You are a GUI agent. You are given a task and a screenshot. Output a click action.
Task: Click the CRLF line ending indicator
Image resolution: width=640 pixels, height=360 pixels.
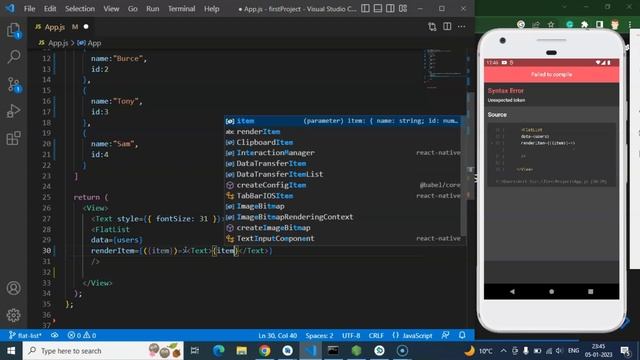tap(376, 336)
